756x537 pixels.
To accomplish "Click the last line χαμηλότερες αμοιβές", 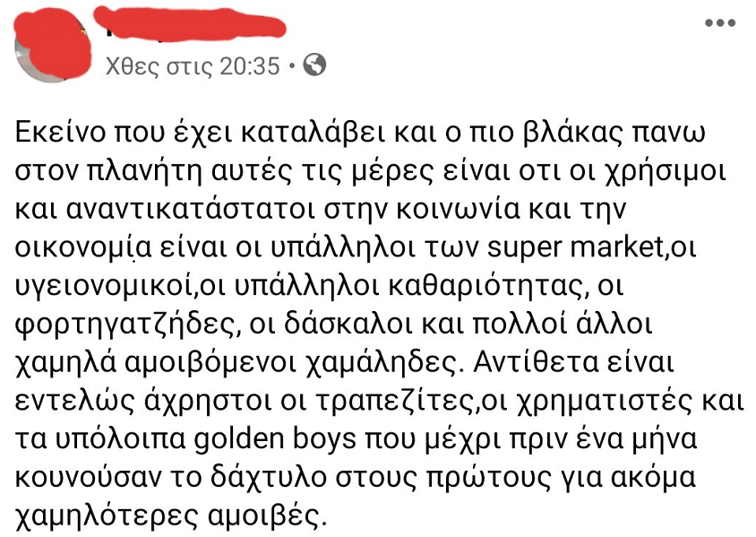I will click(171, 515).
